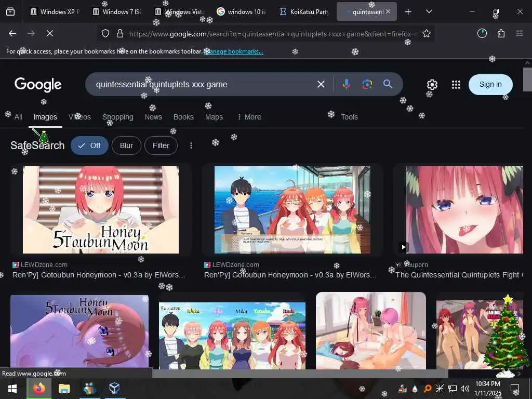Click the horizontal scrollbar at page bottom
This screenshot has height=399, width=532.
(300, 374)
